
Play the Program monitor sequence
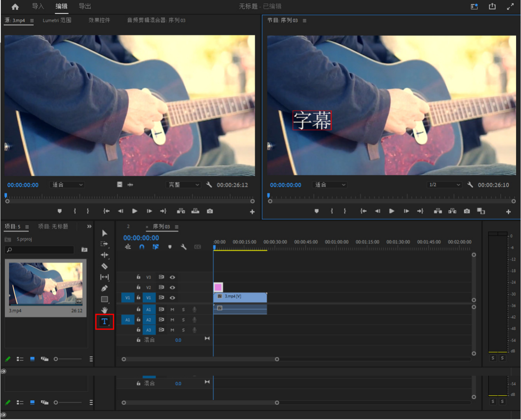pyautogui.click(x=392, y=211)
